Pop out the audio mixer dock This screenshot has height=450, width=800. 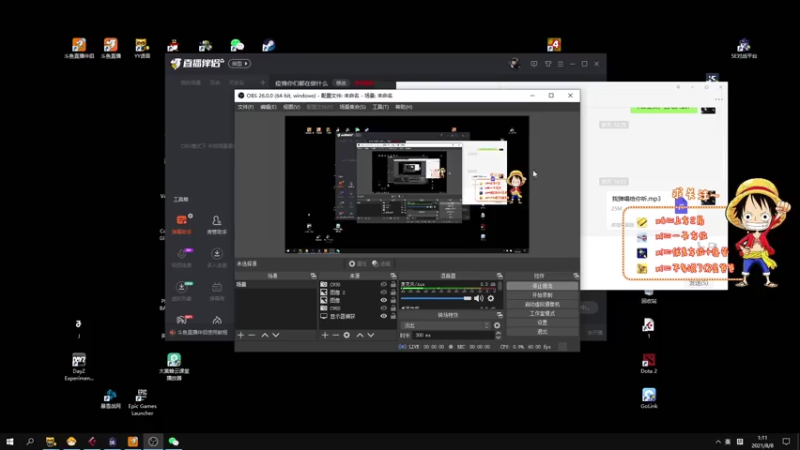tap(499, 276)
